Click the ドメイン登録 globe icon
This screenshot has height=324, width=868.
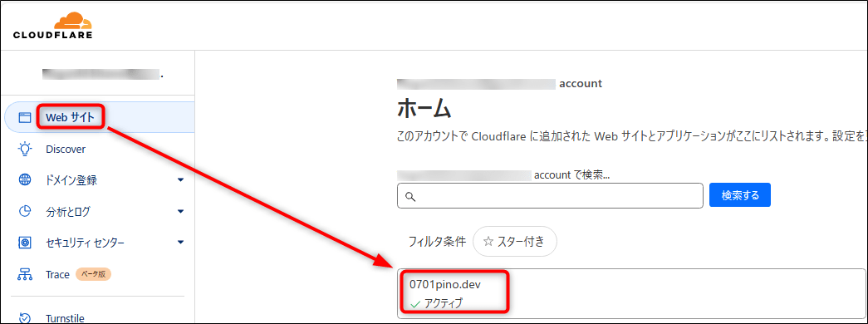pos(25,180)
